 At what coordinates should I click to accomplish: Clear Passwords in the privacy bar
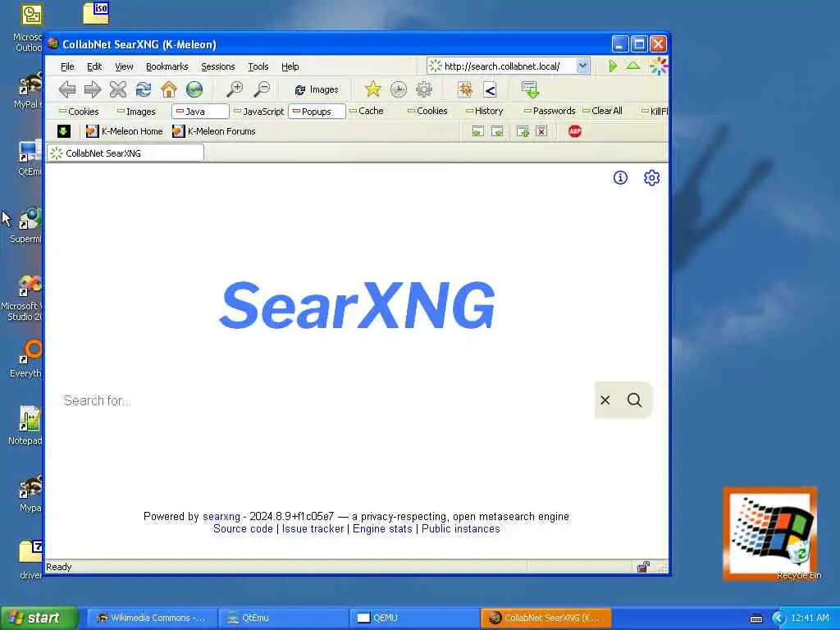point(550,111)
